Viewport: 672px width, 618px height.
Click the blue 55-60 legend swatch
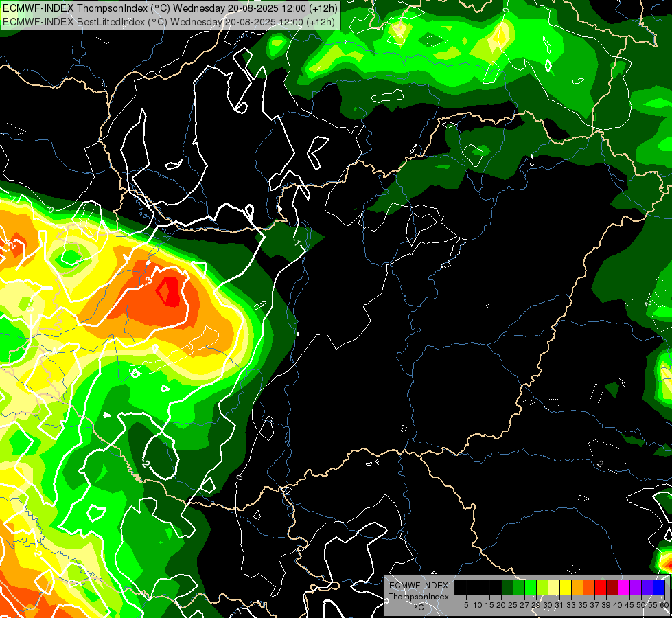pyautogui.click(x=659, y=587)
